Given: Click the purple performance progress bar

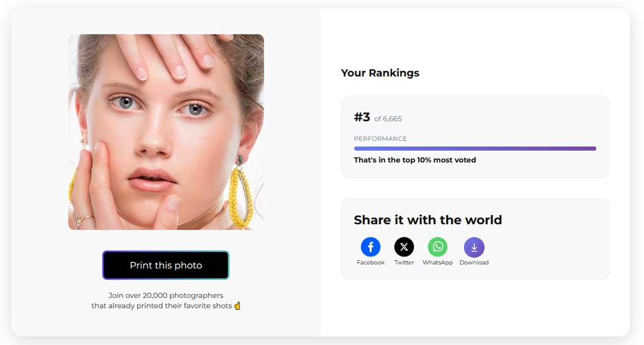Looking at the screenshot, I should tap(475, 149).
